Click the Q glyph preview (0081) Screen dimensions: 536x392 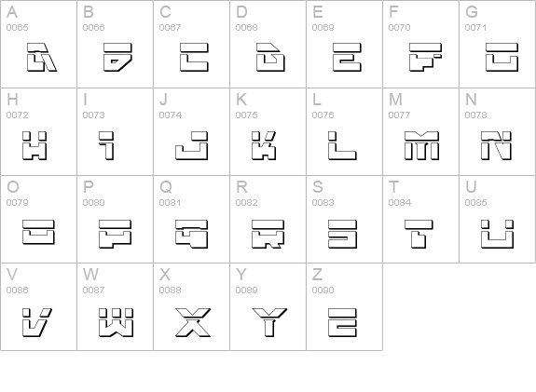pyautogui.click(x=191, y=234)
